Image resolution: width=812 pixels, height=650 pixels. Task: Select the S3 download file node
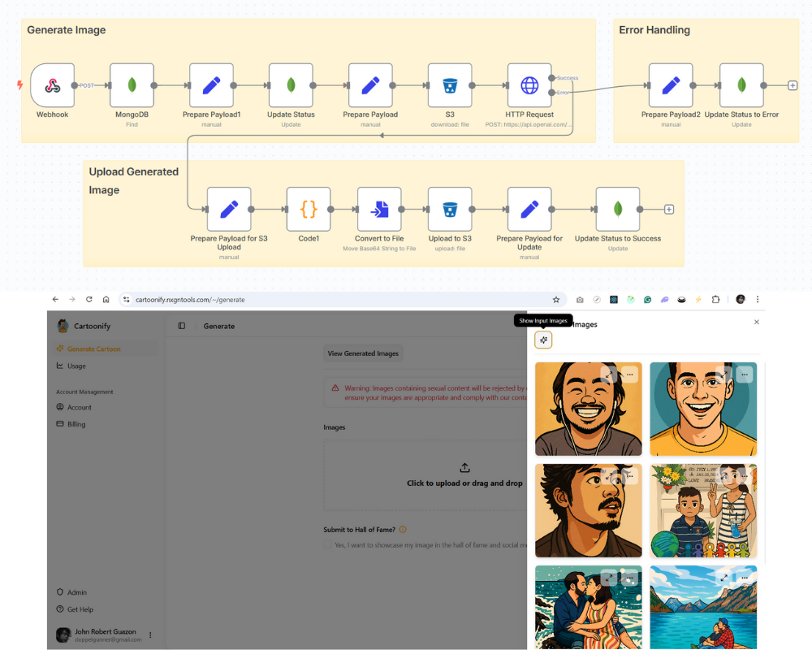pyautogui.click(x=450, y=84)
